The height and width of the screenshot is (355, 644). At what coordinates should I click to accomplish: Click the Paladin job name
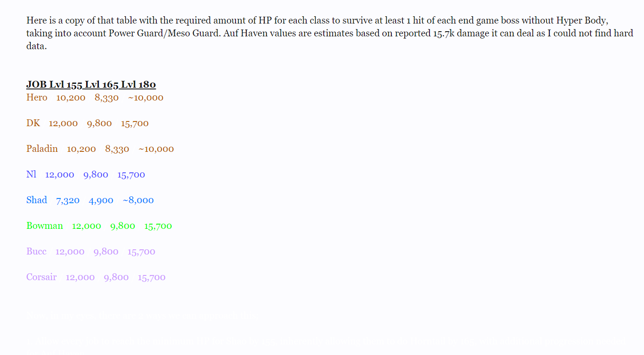point(42,149)
